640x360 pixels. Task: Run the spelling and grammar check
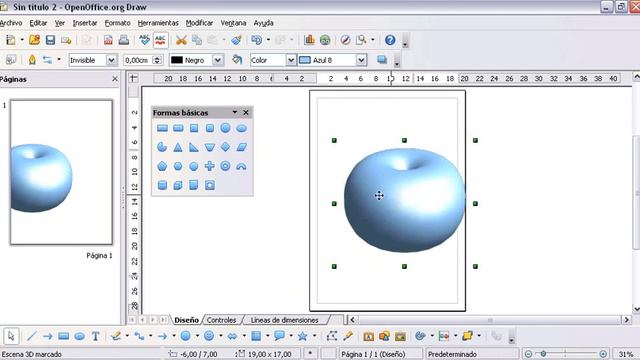pos(144,40)
